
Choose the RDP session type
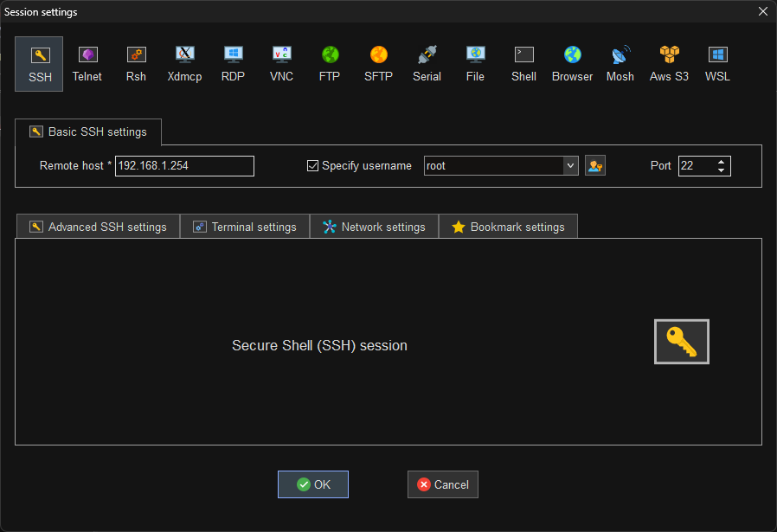coord(233,64)
